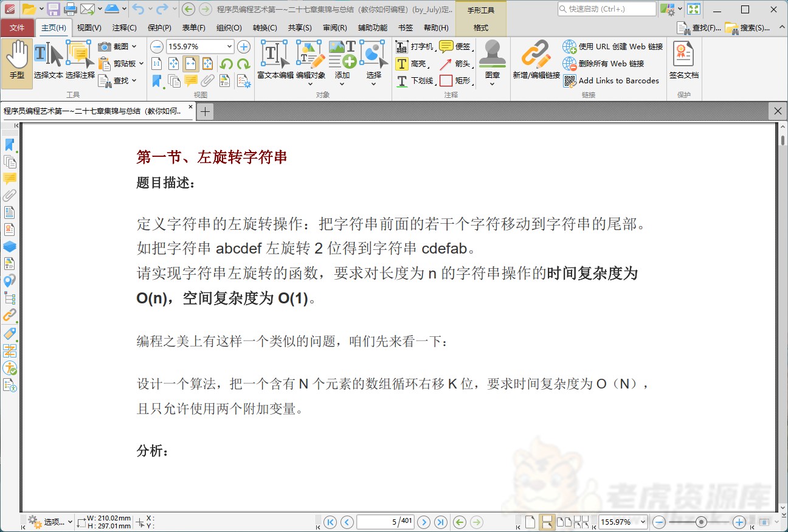Open a new tab with plus button
Screen dimensions: 788x532
[x=206, y=111]
